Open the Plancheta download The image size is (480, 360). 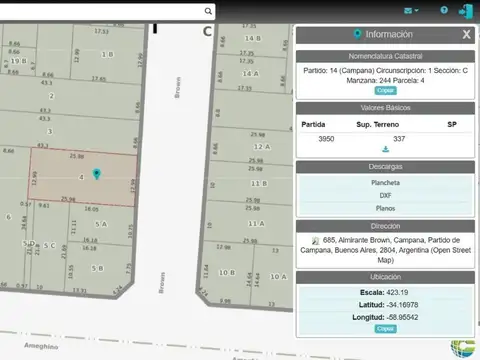point(385,183)
